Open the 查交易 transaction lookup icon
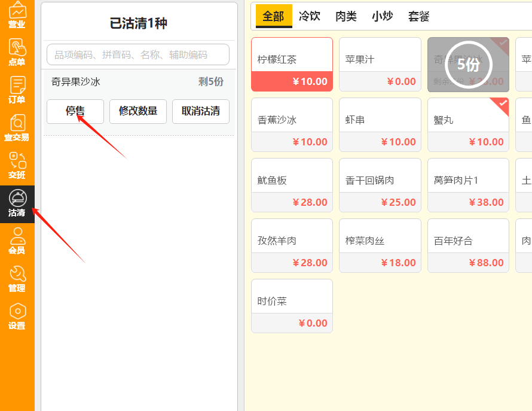Image resolution: width=532 pixels, height=411 pixels. [17, 127]
